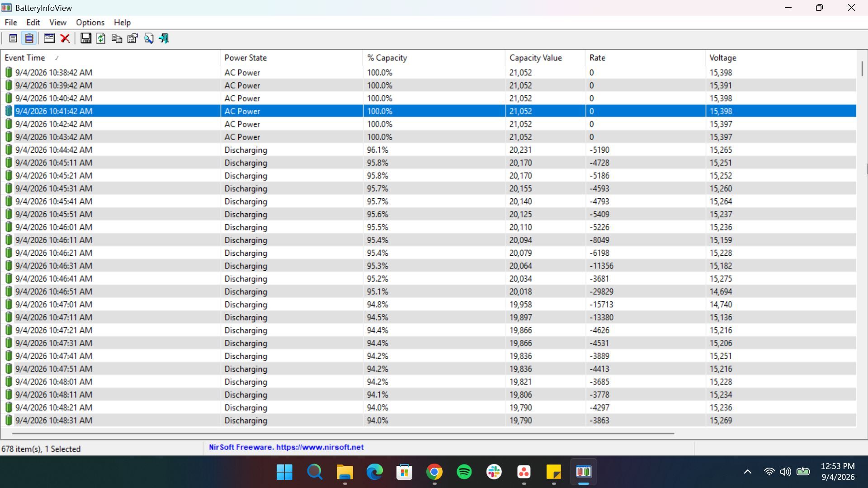Open the View menu
The width and height of the screenshot is (868, 488).
click(58, 22)
